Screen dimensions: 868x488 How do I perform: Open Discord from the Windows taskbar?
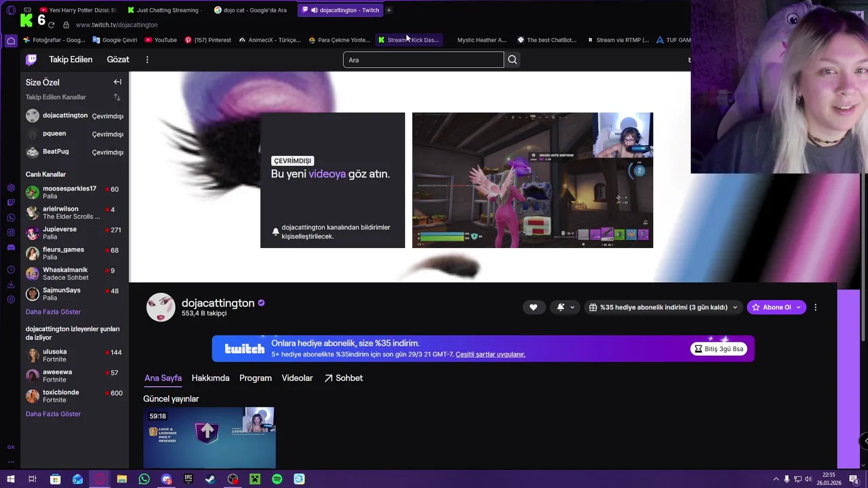pyautogui.click(x=166, y=479)
